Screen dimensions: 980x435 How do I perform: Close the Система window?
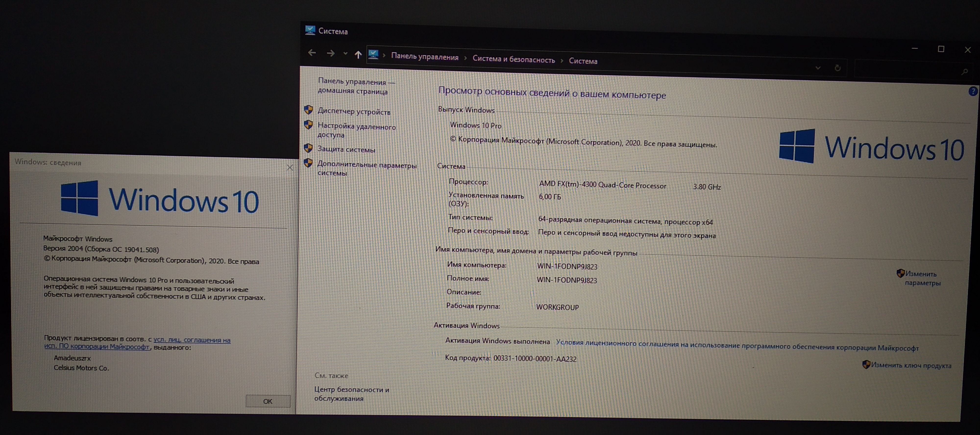pyautogui.click(x=968, y=50)
